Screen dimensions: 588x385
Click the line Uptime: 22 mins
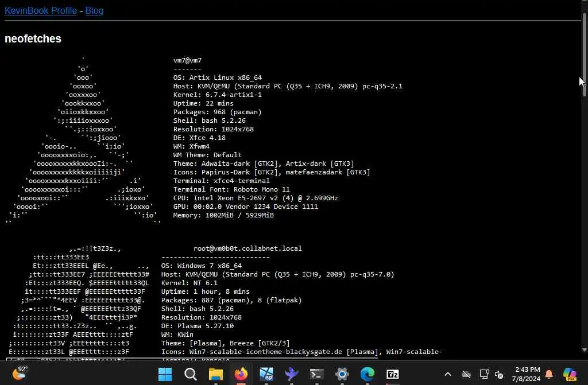[203, 103]
